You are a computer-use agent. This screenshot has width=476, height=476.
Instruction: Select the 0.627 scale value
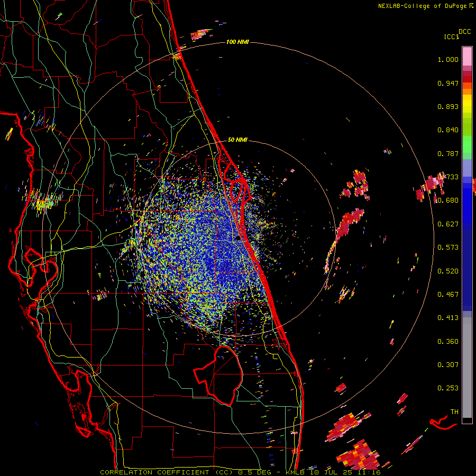click(x=448, y=224)
